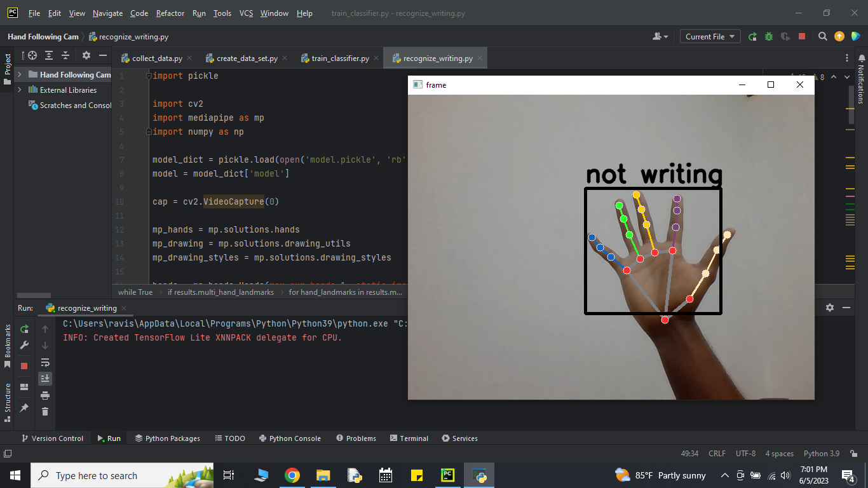Click the print icon in Run panel
This screenshot has height=488, width=868.
45,395
